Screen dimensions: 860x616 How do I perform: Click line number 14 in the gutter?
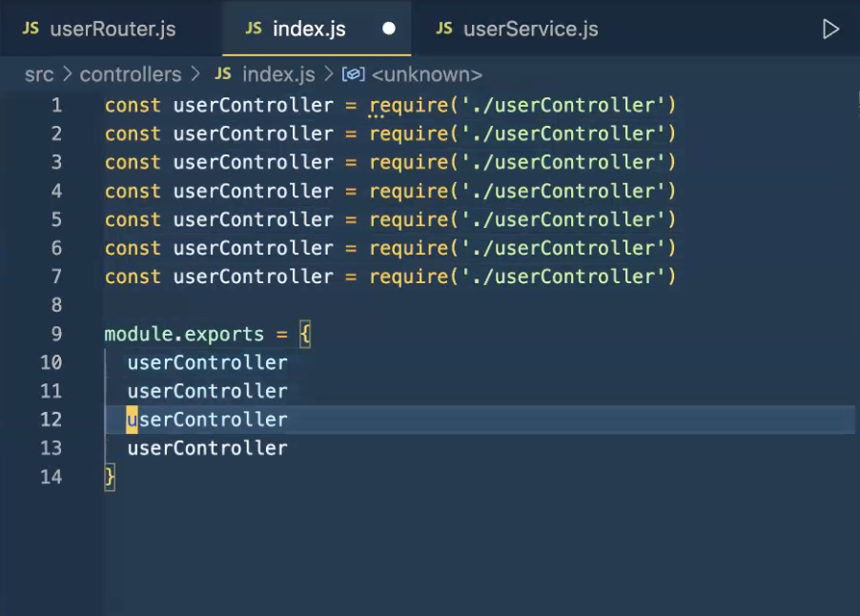[51, 476]
